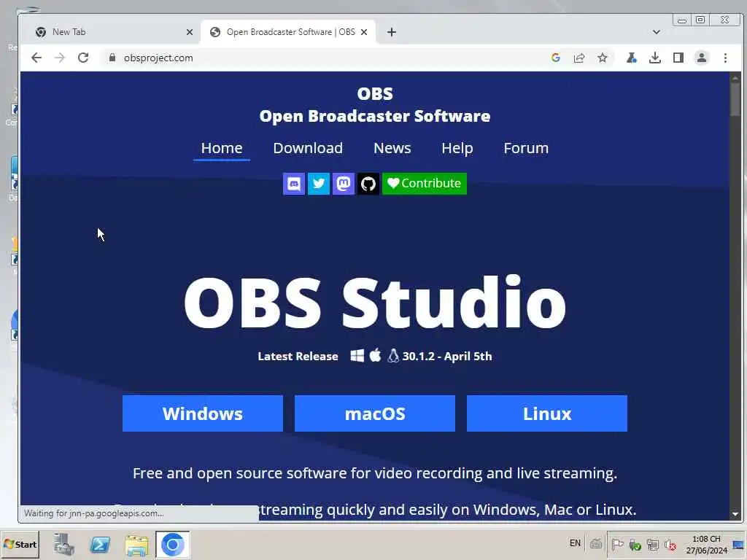Open File Explorer from taskbar

pyautogui.click(x=136, y=545)
